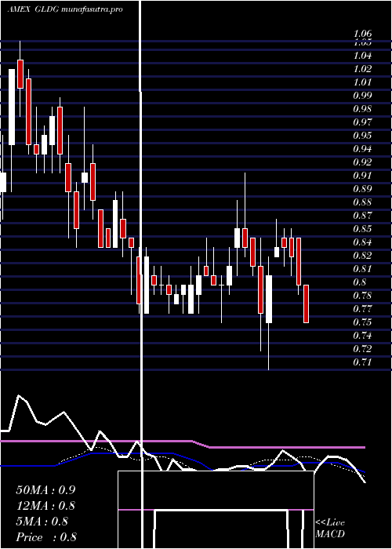Click the 0.75 price axis label

[362, 322]
